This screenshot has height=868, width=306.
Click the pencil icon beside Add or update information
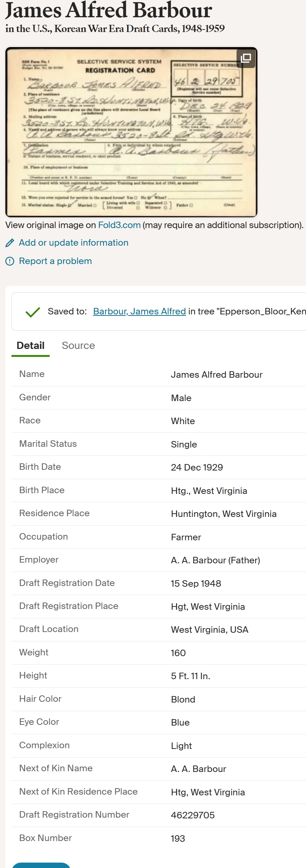(10, 243)
